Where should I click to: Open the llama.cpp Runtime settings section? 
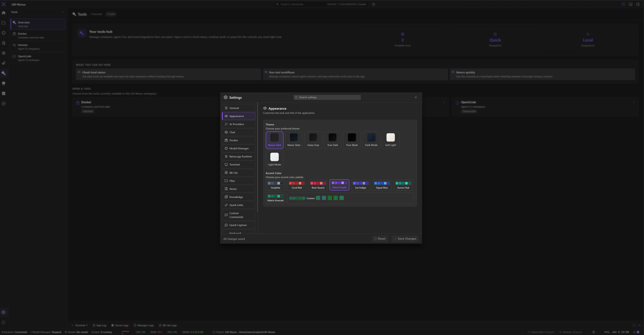coord(239,156)
